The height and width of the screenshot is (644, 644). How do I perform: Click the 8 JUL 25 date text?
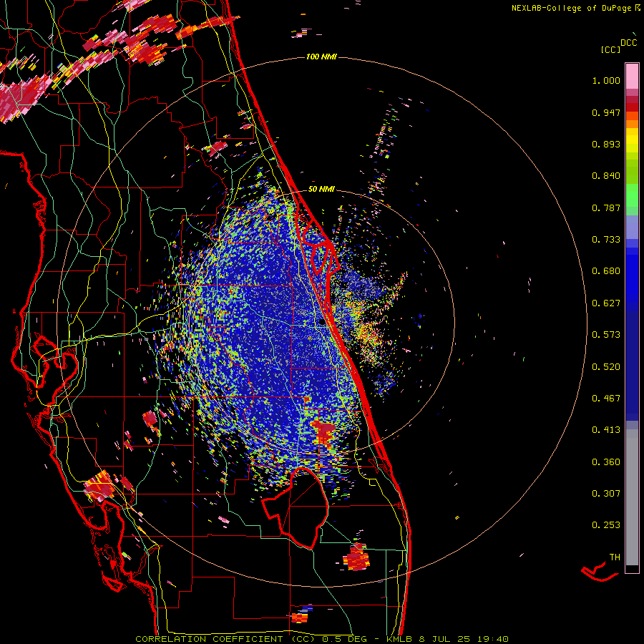pyautogui.click(x=444, y=639)
